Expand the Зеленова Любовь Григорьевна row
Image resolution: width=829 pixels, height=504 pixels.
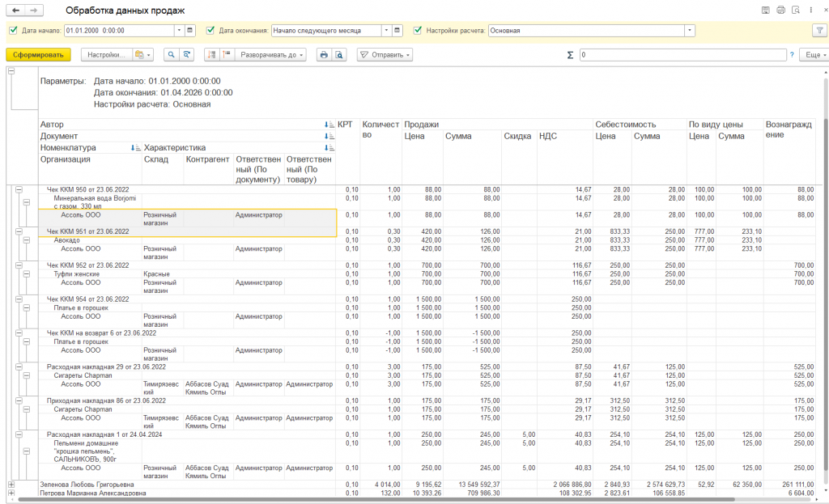(x=11, y=484)
